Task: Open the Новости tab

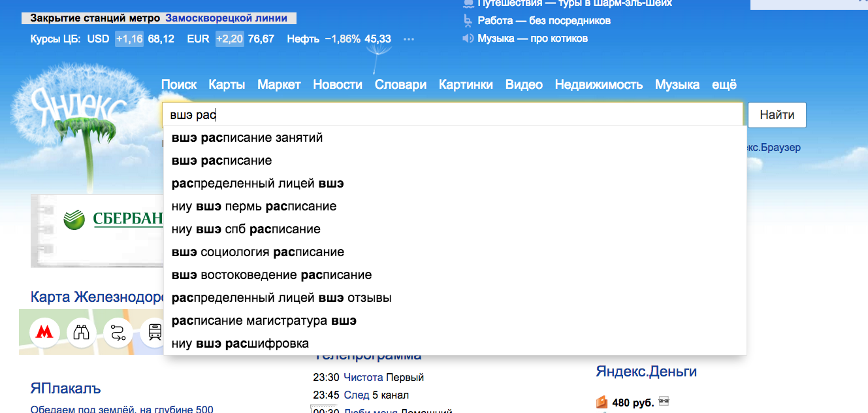Action: (338, 84)
